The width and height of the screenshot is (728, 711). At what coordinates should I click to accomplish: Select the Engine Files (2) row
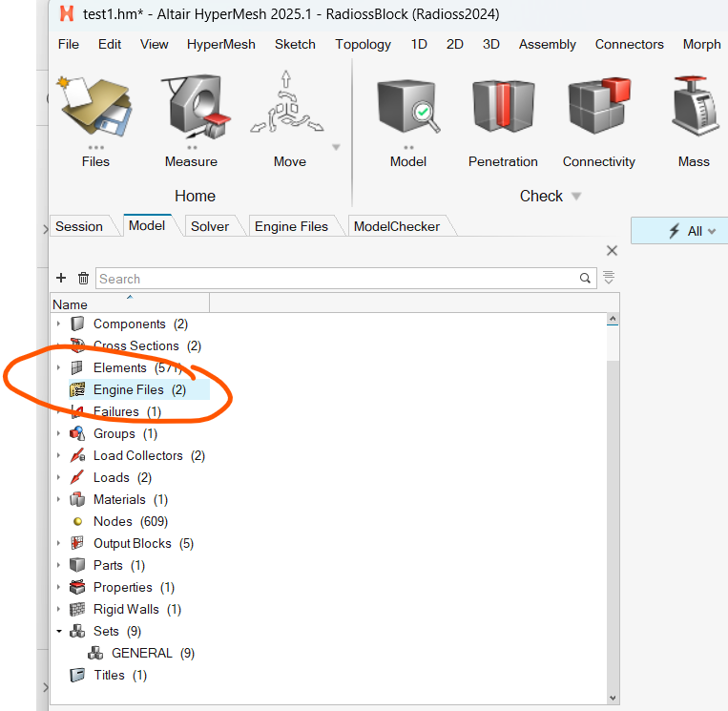[139, 389]
